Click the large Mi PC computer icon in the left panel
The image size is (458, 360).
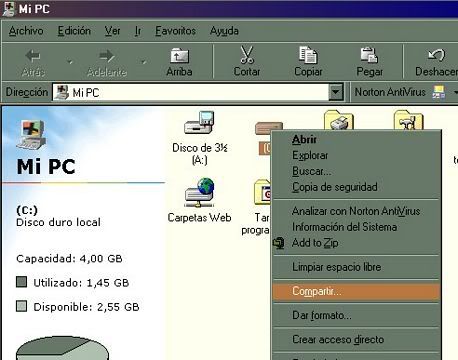click(x=31, y=135)
